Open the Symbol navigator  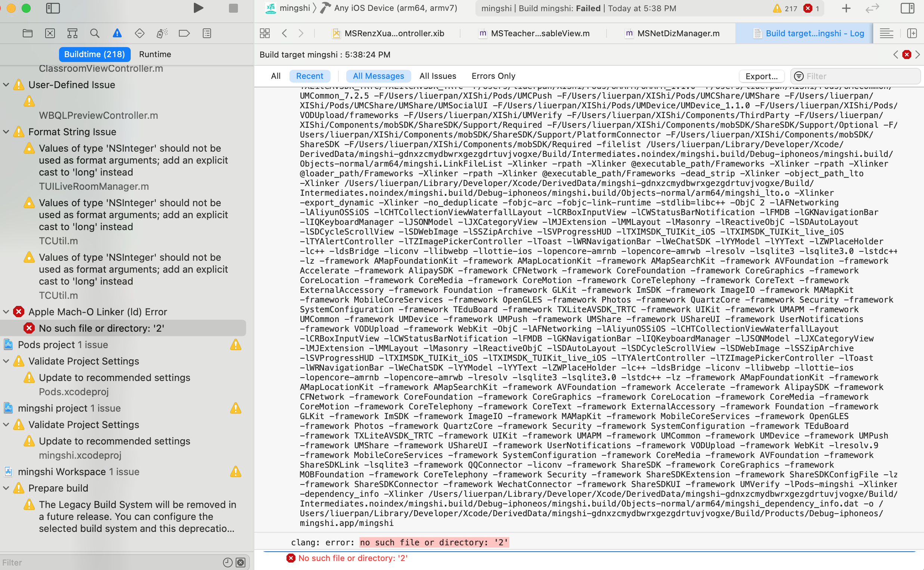(72, 33)
